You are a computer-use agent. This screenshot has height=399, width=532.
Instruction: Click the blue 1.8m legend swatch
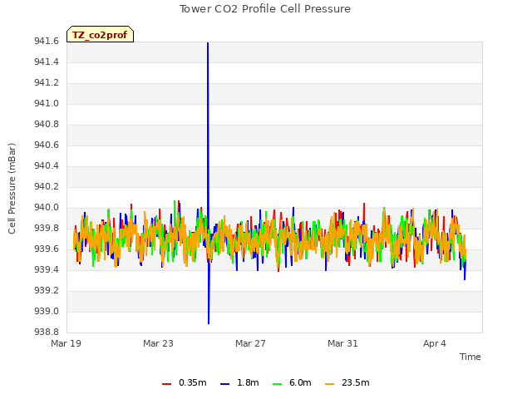tap(225, 384)
